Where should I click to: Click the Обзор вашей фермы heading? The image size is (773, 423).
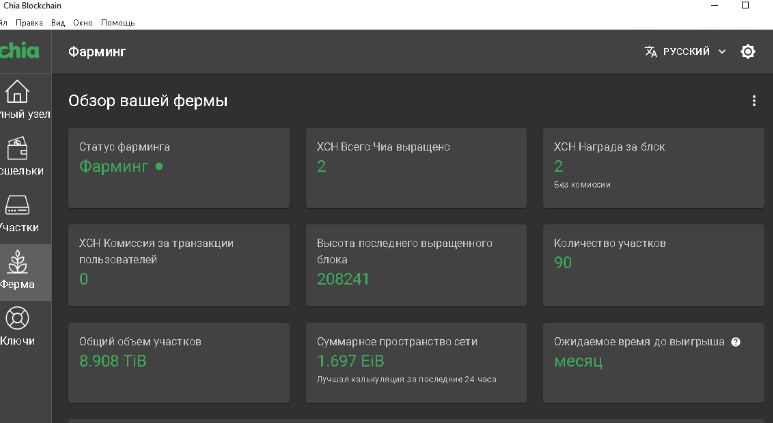point(148,101)
